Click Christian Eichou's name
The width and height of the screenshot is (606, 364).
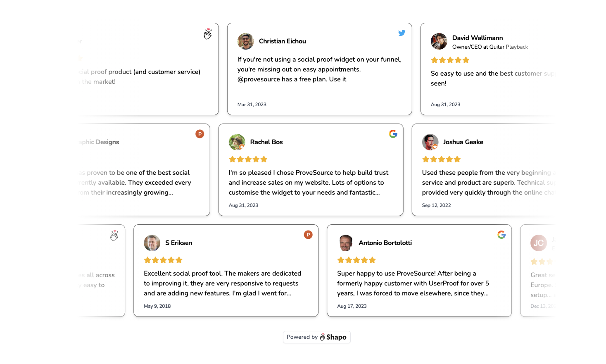coord(282,41)
